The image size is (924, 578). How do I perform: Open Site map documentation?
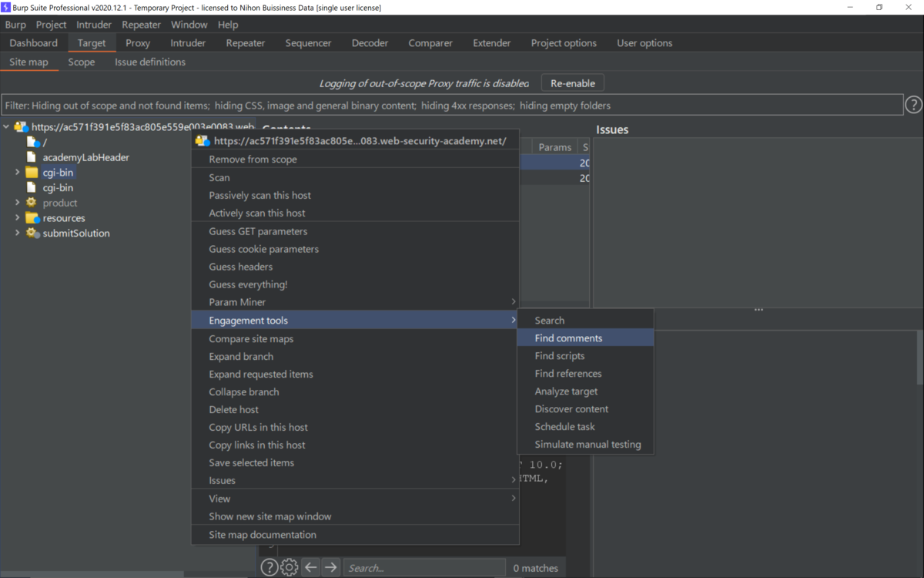pyautogui.click(x=355, y=535)
